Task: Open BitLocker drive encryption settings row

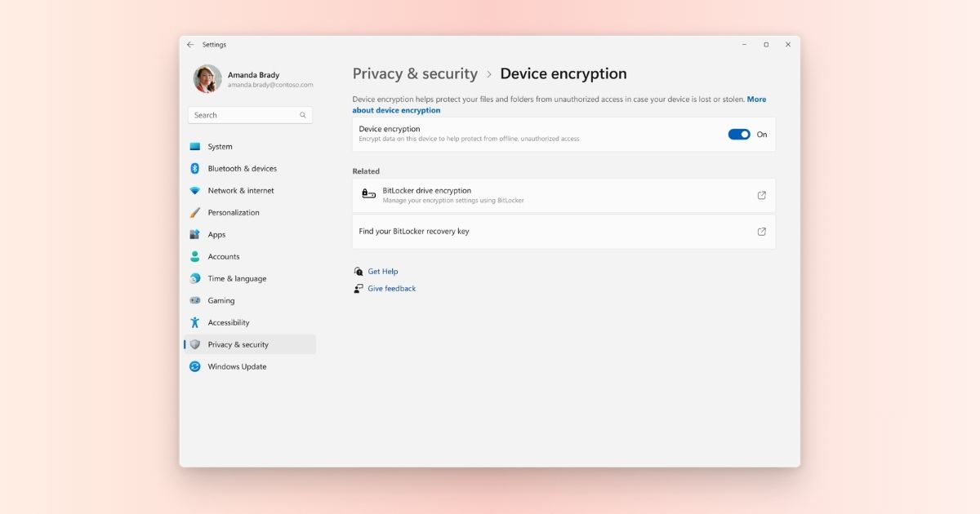Action: [x=563, y=196]
